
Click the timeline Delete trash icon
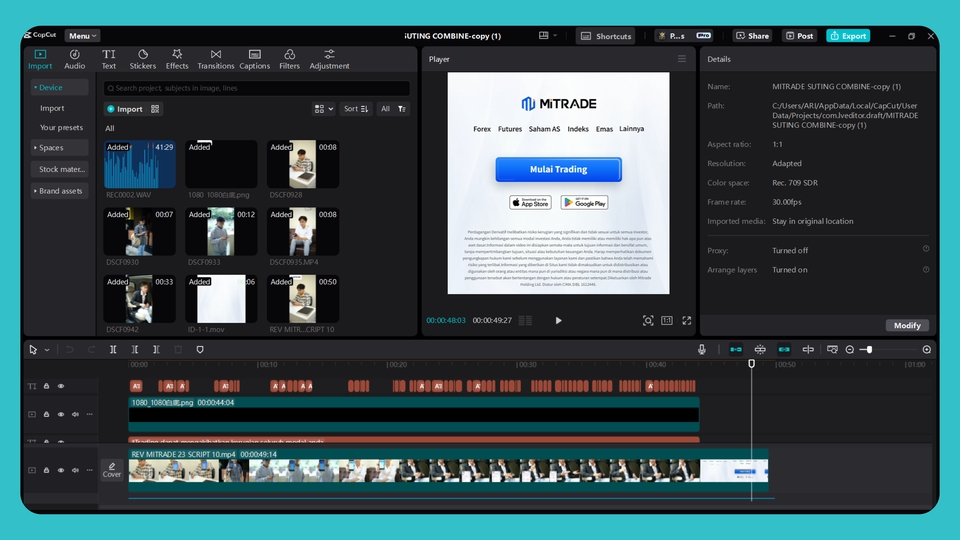click(178, 350)
